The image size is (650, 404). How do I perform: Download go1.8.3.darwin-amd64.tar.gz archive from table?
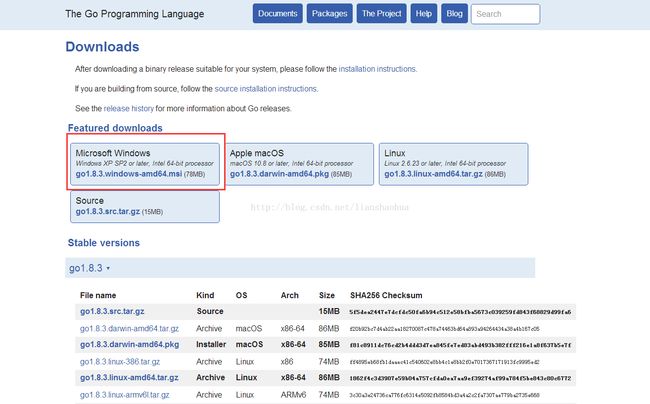[x=131, y=328]
